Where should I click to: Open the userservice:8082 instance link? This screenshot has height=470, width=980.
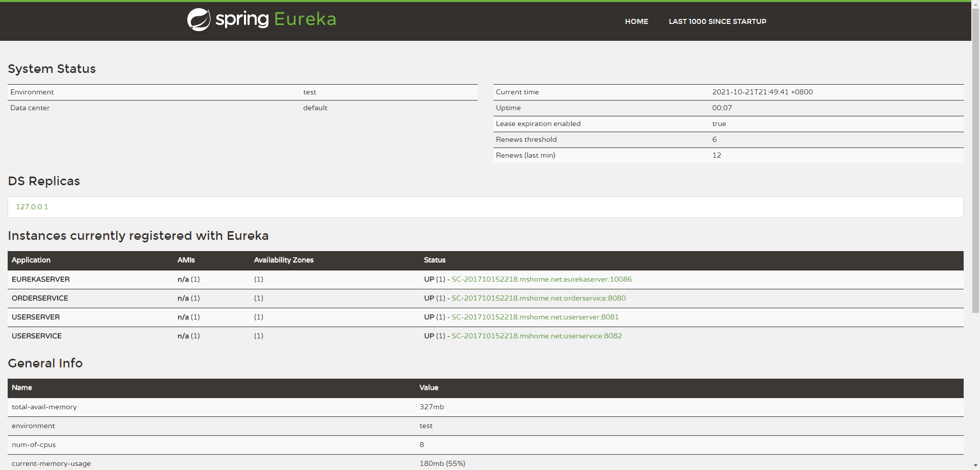tap(536, 336)
